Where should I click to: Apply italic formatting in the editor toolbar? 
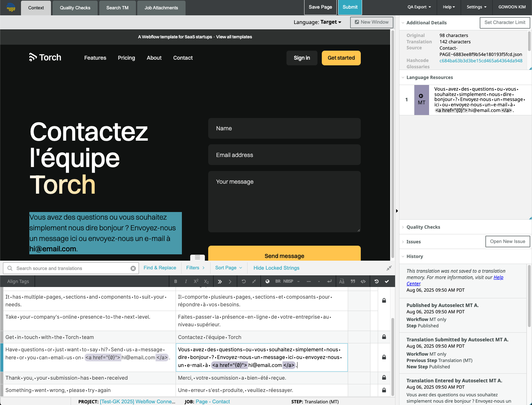pos(186,281)
